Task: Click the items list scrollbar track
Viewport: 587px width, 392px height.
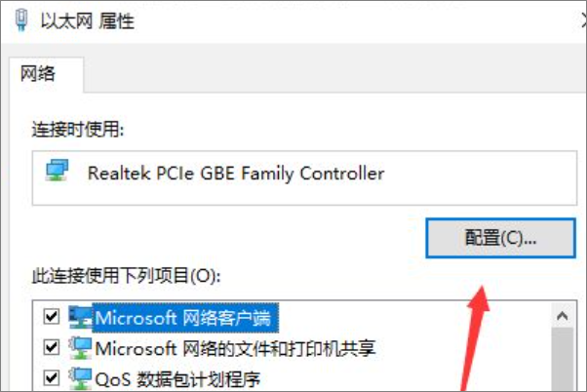Action: coord(563,360)
